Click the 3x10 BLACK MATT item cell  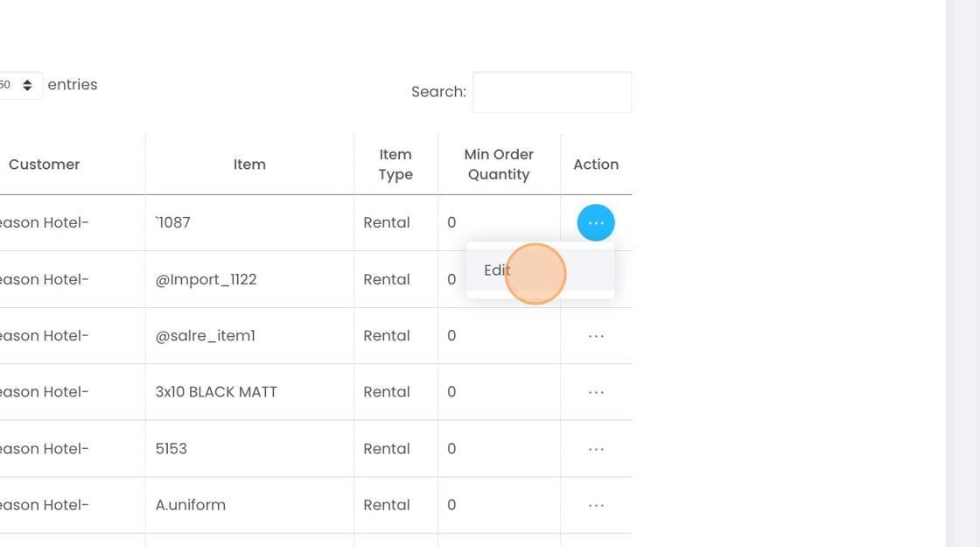click(x=216, y=392)
